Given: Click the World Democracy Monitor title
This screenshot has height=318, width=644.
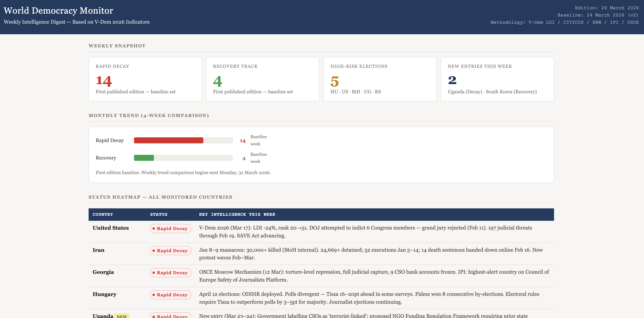Looking at the screenshot, I should [58, 10].
